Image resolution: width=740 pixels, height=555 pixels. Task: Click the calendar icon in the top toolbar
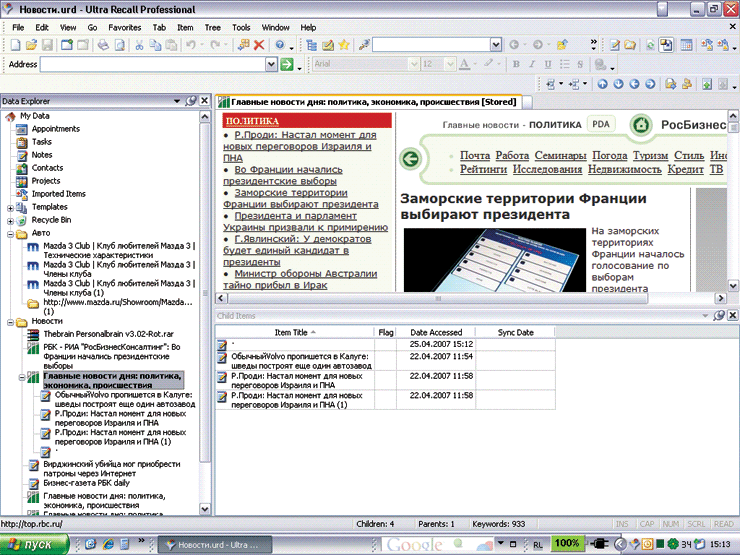tap(686, 45)
